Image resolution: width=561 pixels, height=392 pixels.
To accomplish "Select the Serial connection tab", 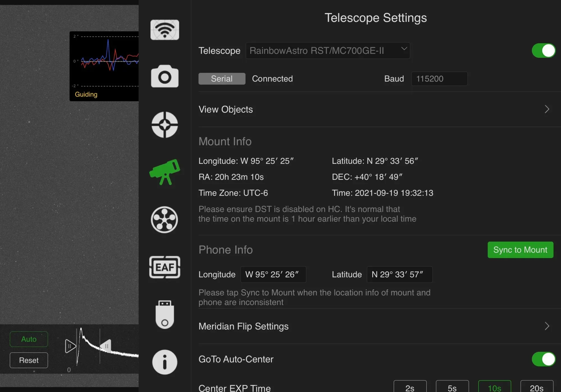I will click(x=222, y=79).
